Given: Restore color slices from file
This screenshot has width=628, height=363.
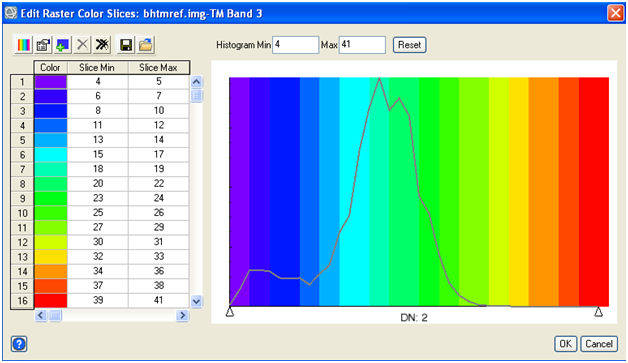Looking at the screenshot, I should pos(145,45).
